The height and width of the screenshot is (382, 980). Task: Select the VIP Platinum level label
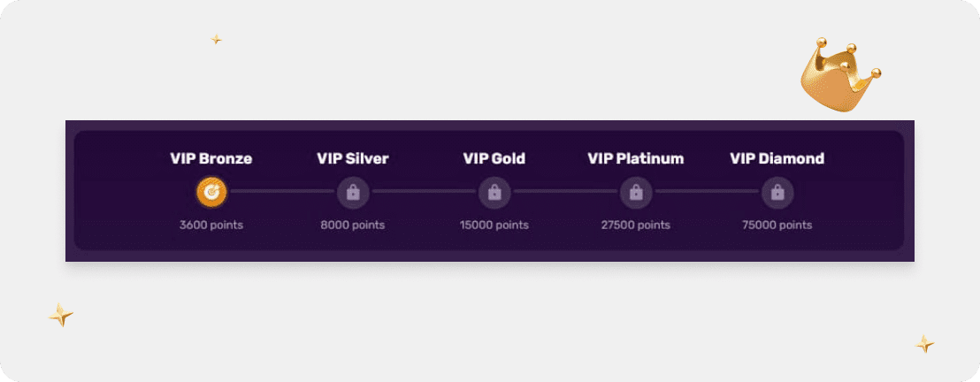[x=636, y=159]
